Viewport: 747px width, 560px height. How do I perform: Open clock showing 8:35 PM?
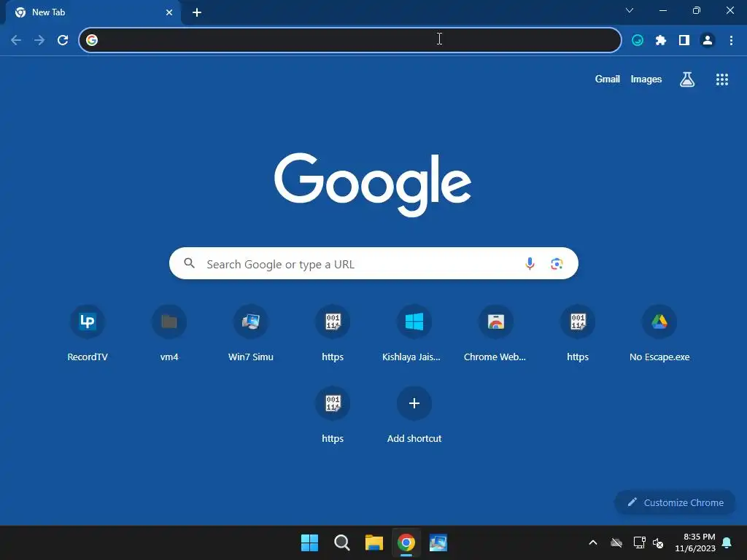click(x=695, y=542)
